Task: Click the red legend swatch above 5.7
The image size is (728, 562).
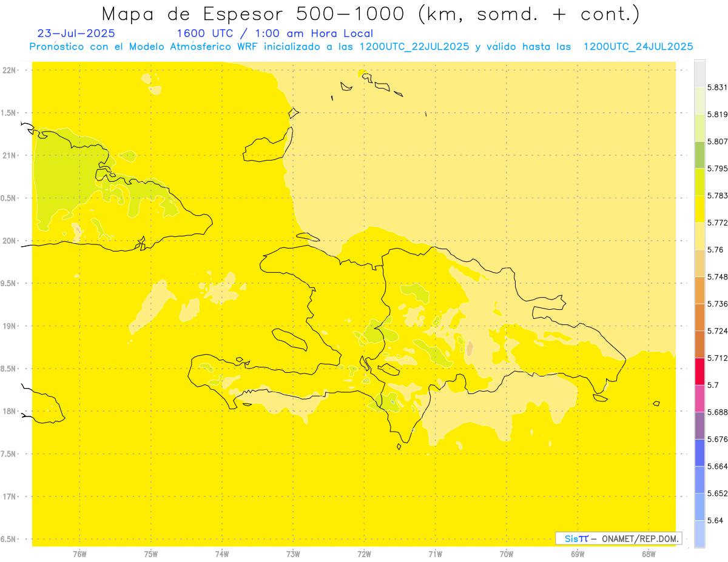Action: click(x=699, y=371)
